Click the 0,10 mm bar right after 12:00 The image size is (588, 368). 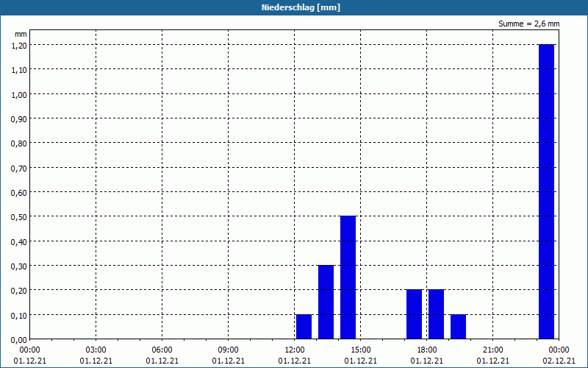pyautogui.click(x=304, y=327)
